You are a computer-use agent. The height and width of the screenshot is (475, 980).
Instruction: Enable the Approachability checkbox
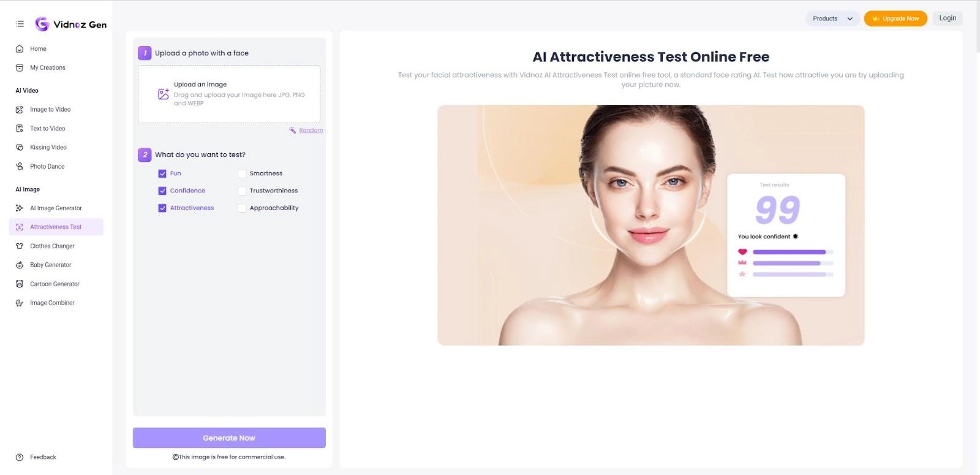[242, 208]
